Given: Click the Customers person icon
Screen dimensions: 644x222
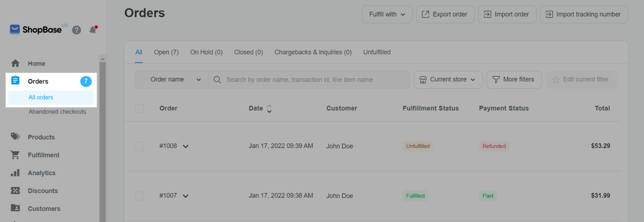Looking at the screenshot, I should point(15,208).
